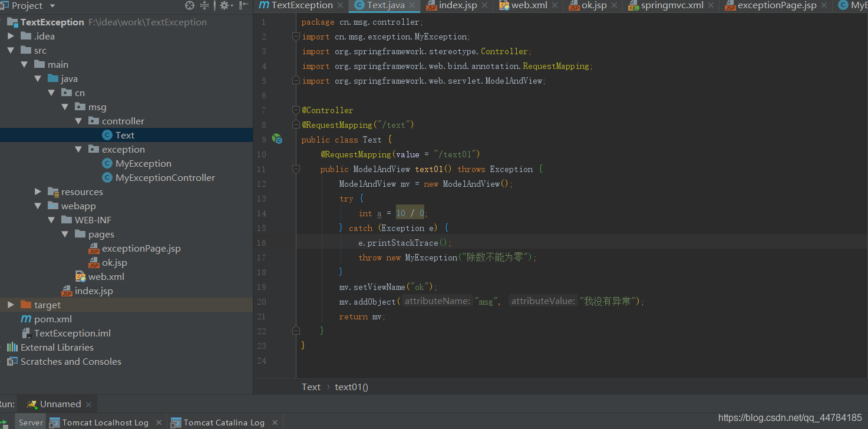Expand the resources folder
This screenshot has width=868, height=429.
tap(38, 192)
